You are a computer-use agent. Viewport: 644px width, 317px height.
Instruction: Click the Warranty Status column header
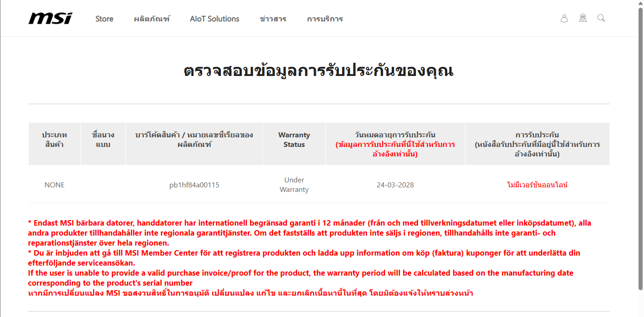pyautogui.click(x=294, y=140)
